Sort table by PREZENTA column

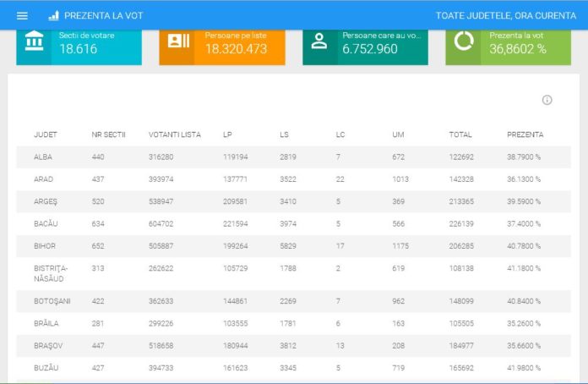(x=525, y=134)
